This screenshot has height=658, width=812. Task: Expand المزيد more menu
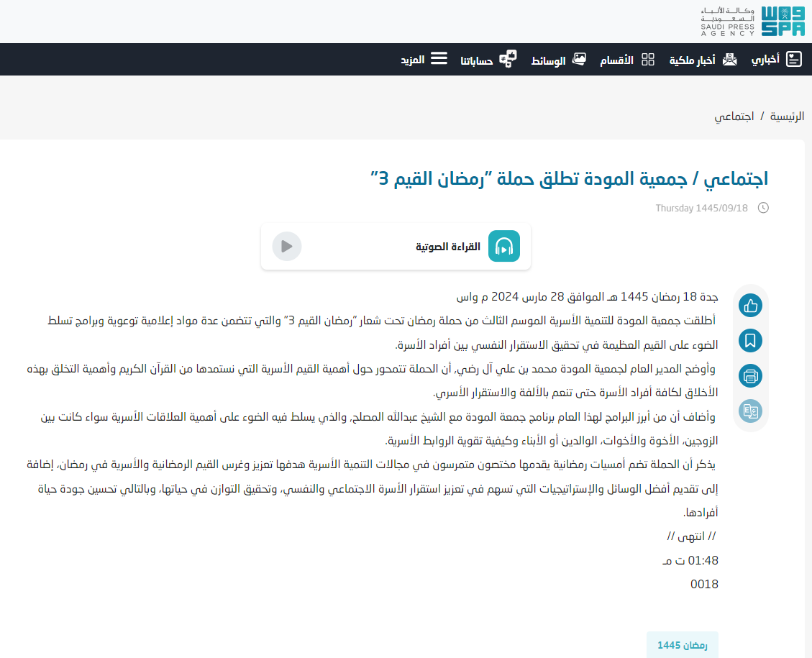(413, 60)
